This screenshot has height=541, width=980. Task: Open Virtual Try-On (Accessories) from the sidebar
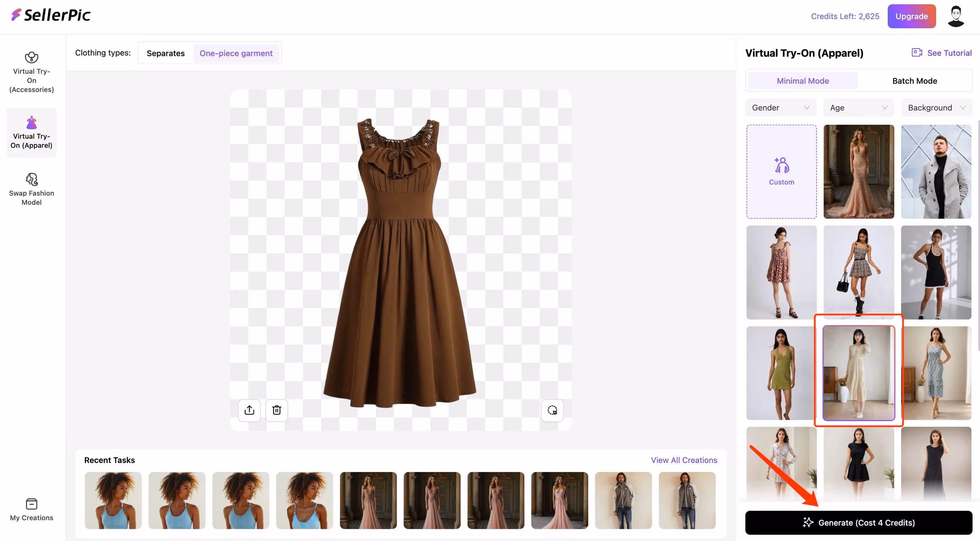pyautogui.click(x=32, y=72)
